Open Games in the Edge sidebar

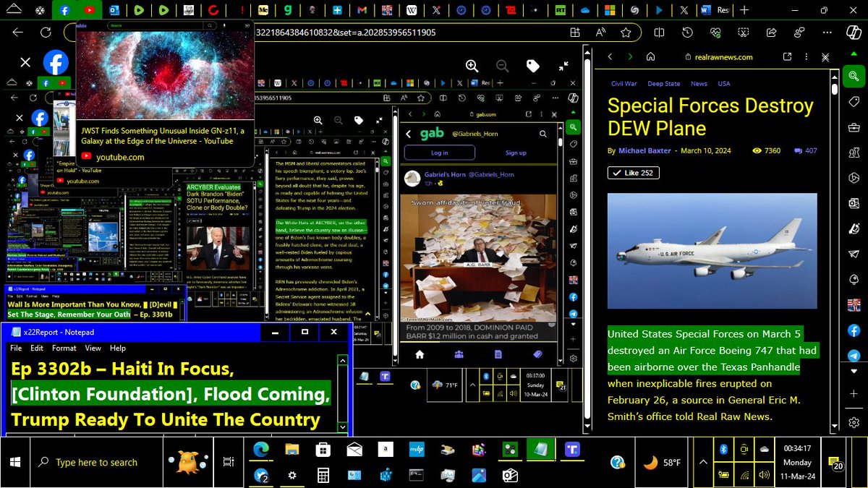(x=854, y=153)
